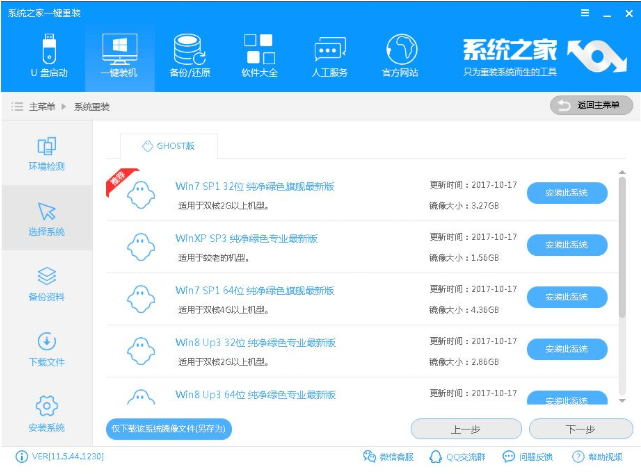This screenshot has height=474, width=641.
Task: Open the 软件大全 software collection
Action: [259, 54]
